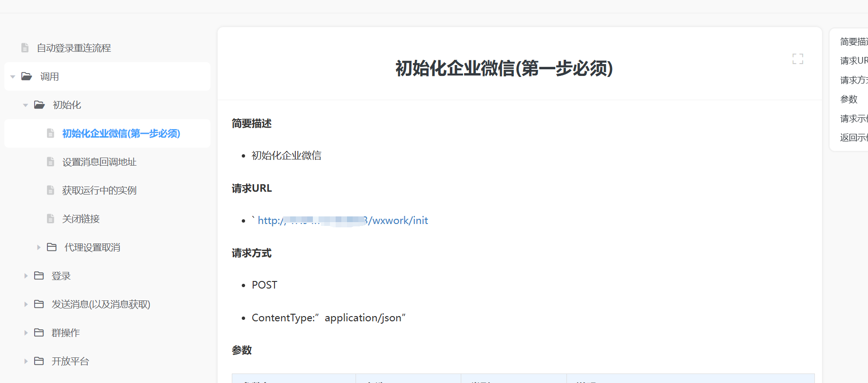
Task: Click the 初始化企业微信 bullet description
Action: click(286, 155)
